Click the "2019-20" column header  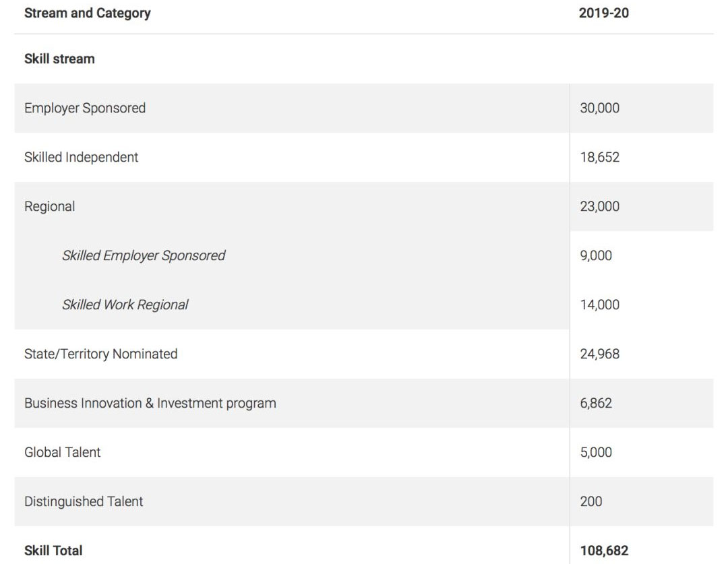click(603, 13)
